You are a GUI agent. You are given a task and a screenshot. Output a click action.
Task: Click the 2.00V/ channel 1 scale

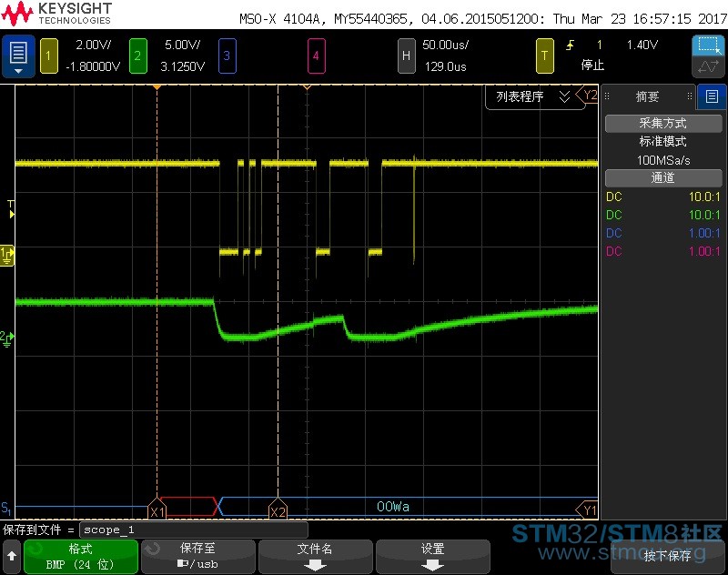click(94, 45)
